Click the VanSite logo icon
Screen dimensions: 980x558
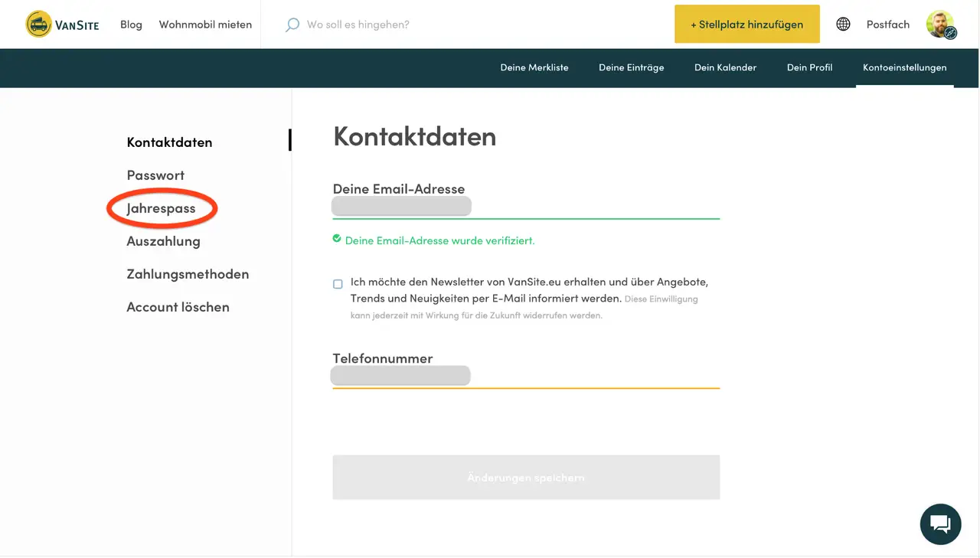pyautogui.click(x=38, y=24)
